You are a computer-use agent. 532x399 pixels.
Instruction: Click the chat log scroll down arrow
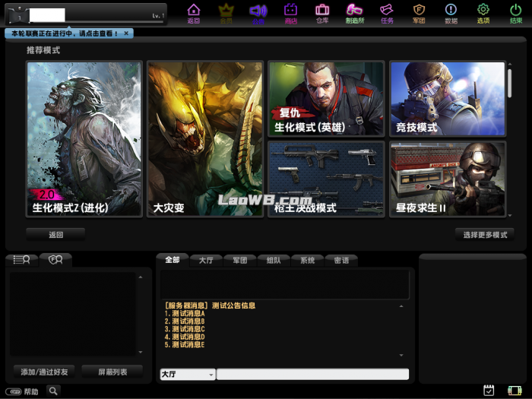click(401, 355)
